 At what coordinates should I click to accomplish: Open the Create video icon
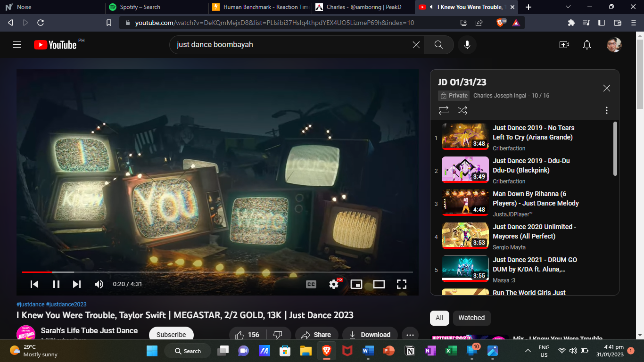coord(564,45)
